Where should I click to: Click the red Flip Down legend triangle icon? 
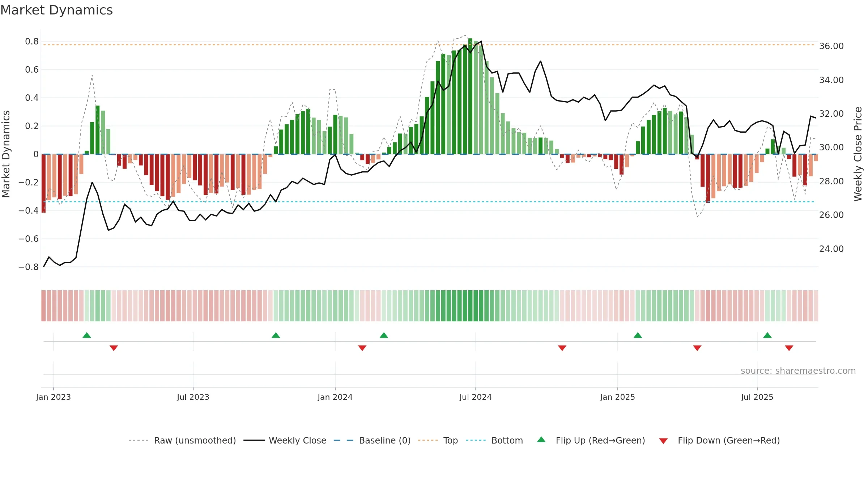pos(663,441)
